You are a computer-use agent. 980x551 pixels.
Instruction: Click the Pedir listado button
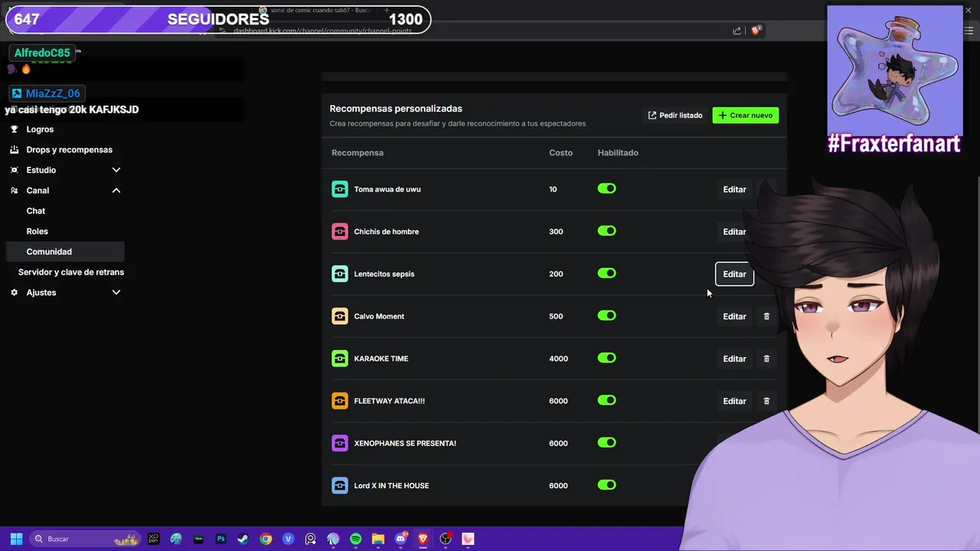(675, 115)
